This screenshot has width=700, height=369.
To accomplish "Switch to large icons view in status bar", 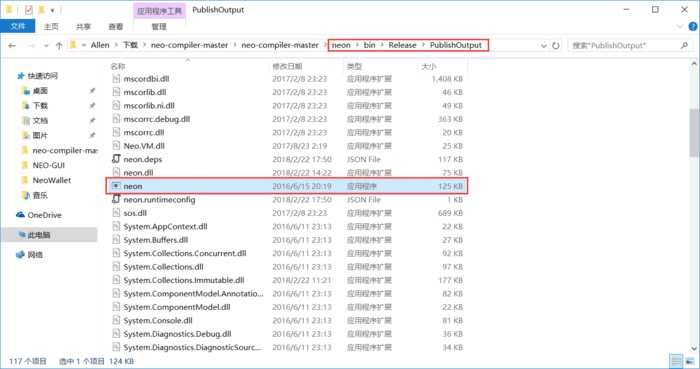I will (690, 361).
